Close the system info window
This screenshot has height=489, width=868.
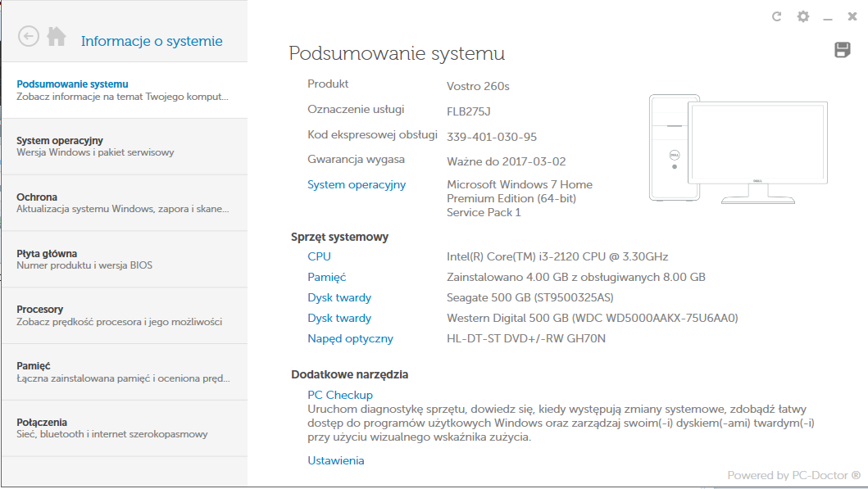[x=852, y=16]
